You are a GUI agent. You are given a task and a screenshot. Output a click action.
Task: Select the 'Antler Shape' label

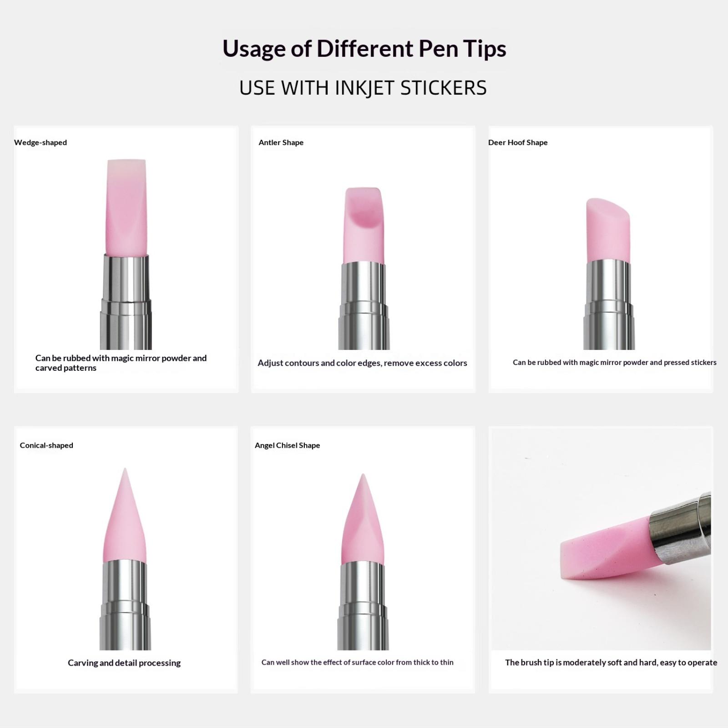pos(281,142)
